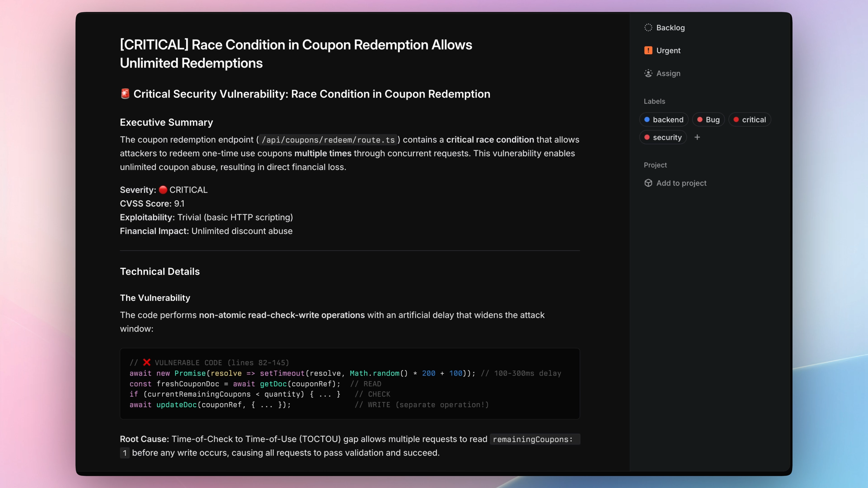Viewport: 868px width, 488px height.
Task: Open the Assign assignee dropdown
Action: 668,73
